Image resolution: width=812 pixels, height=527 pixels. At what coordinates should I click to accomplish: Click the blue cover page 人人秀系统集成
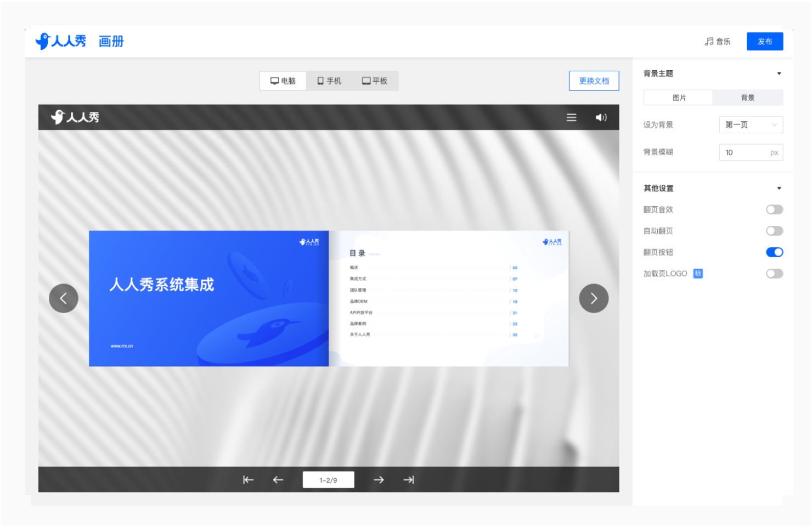(209, 298)
